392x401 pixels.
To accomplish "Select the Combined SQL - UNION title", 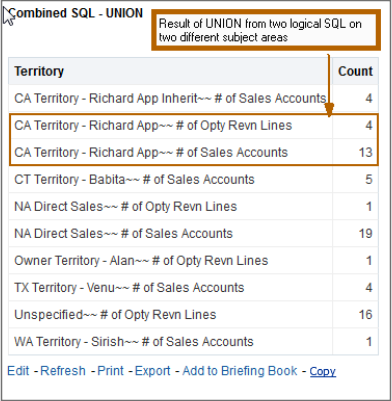I will [x=76, y=13].
